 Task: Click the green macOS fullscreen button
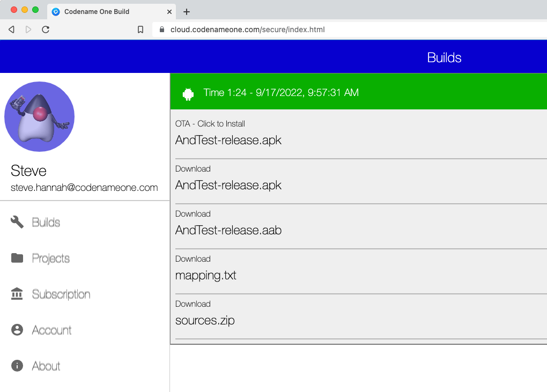tap(35, 10)
